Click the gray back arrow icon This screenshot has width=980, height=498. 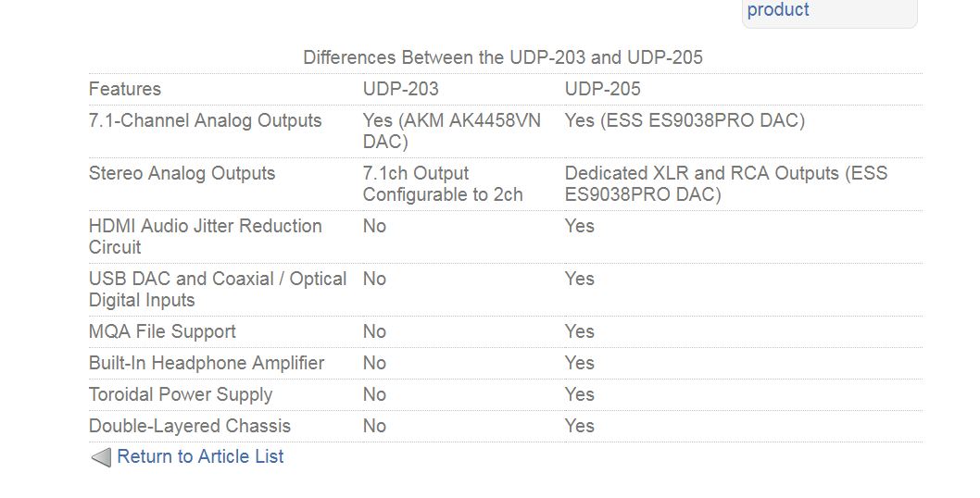(x=101, y=457)
